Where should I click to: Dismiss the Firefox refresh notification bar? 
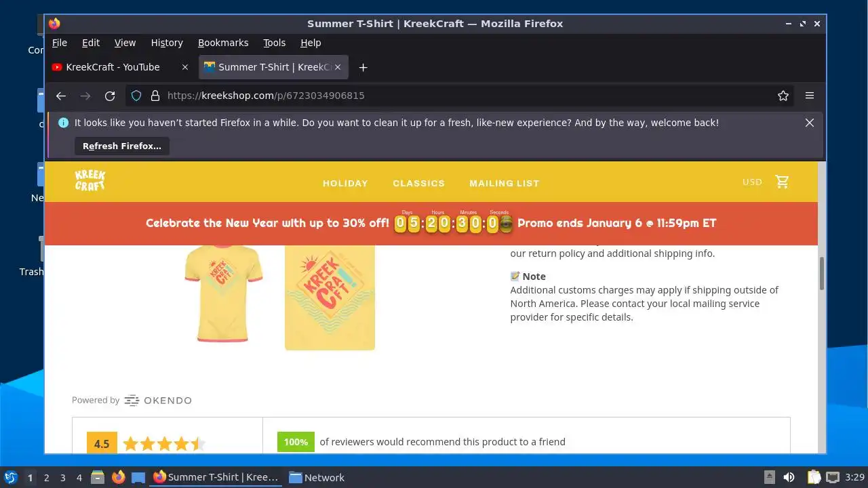click(810, 123)
